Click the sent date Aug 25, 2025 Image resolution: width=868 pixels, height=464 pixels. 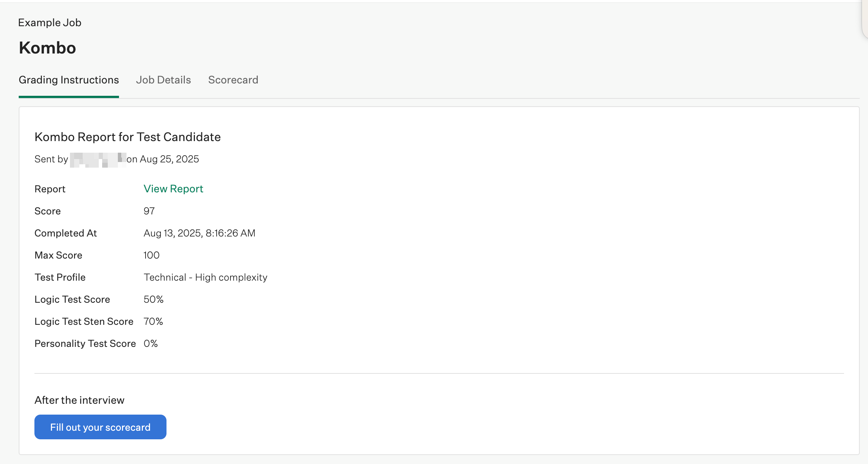click(169, 159)
